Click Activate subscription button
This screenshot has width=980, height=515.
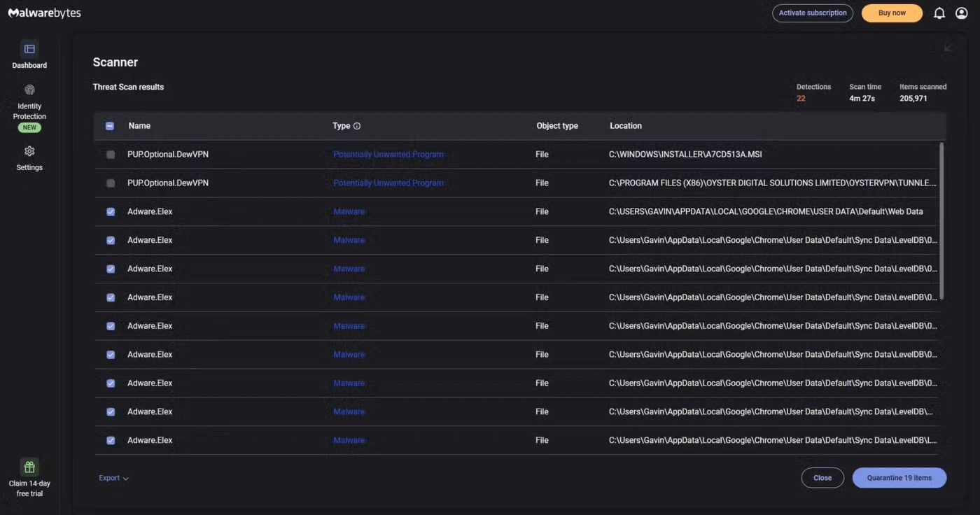click(813, 13)
